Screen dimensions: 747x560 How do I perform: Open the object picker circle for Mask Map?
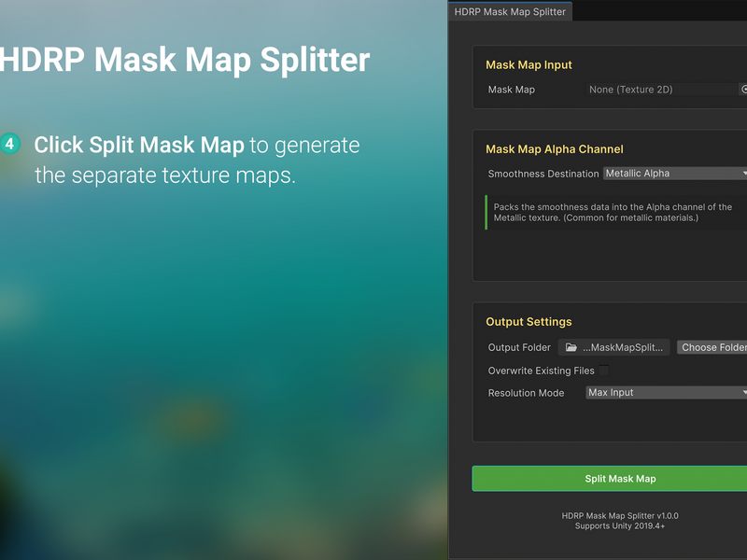click(x=743, y=89)
